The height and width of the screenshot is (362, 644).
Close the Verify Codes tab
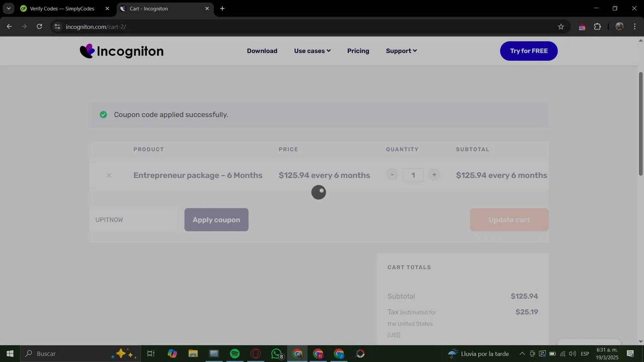tap(107, 9)
